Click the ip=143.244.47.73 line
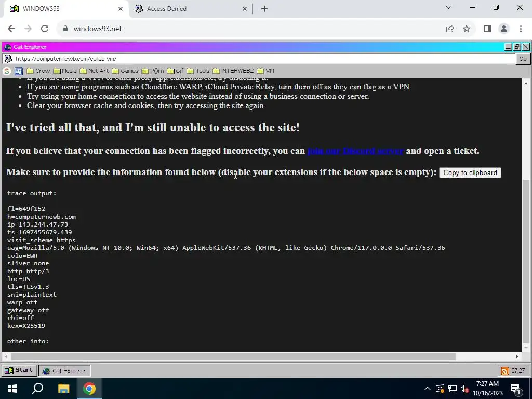The width and height of the screenshot is (532, 399). [x=37, y=224]
